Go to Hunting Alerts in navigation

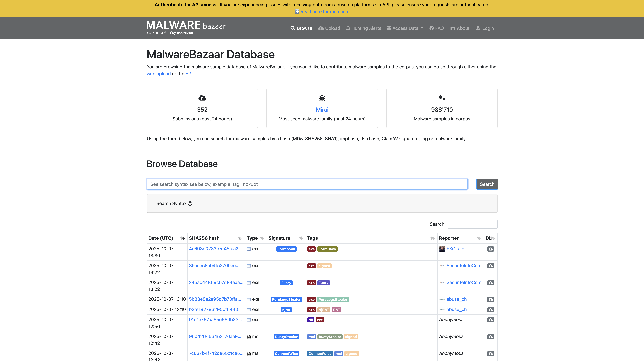pyautogui.click(x=364, y=28)
